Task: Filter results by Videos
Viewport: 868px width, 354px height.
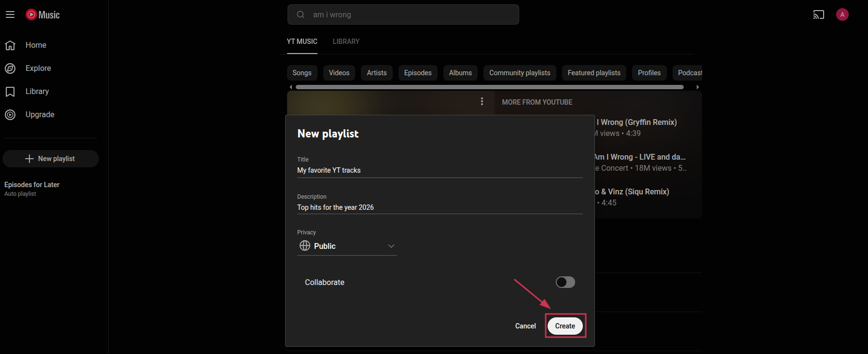Action: click(339, 73)
